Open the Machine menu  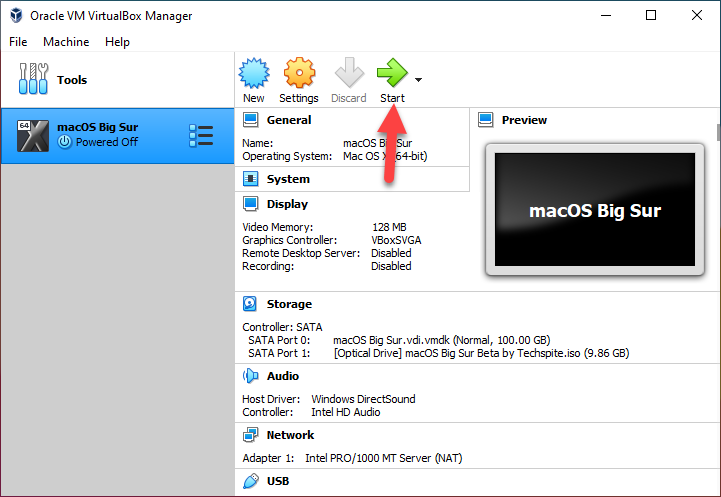pyautogui.click(x=66, y=42)
